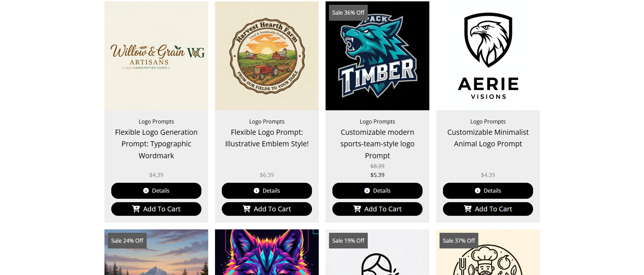Open the Timber wolf logo thumbnail
The height and width of the screenshot is (275, 644).
click(377, 56)
